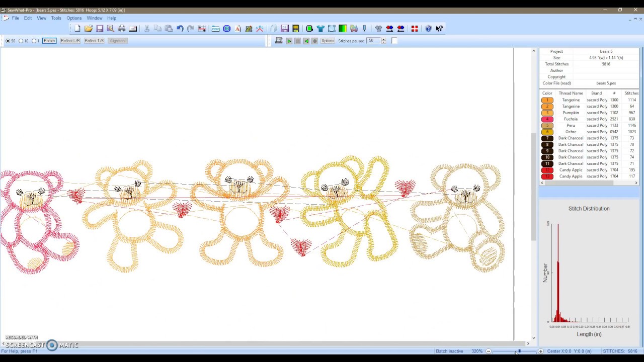Open the Tools menu
The image size is (644, 362).
tap(56, 18)
